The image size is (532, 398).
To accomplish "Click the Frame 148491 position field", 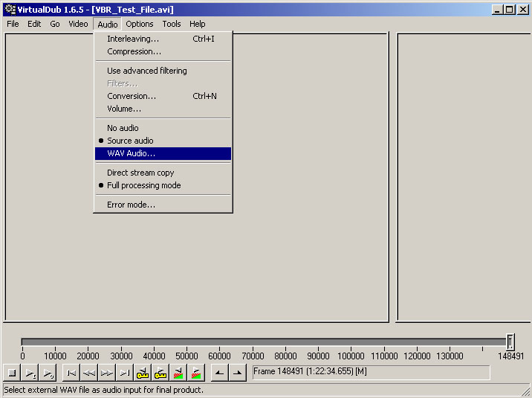I will [x=372, y=372].
